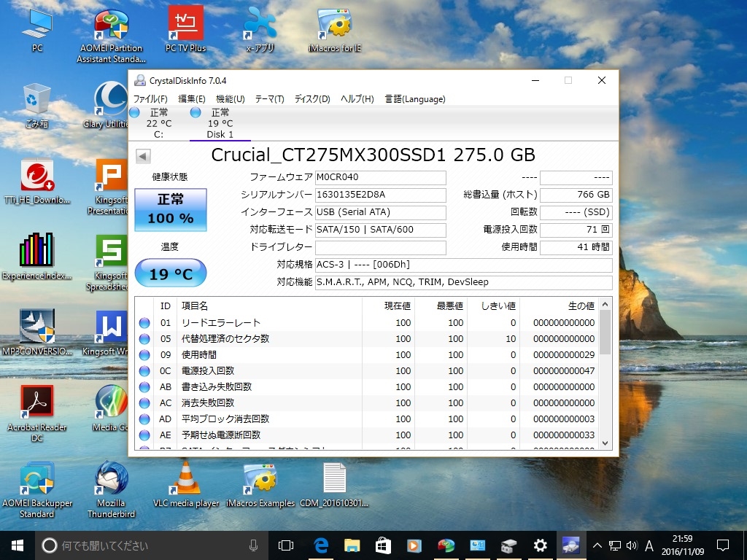Open CDM_20161030 text file
Viewport: 747px width, 560px height.
pyautogui.click(x=334, y=484)
